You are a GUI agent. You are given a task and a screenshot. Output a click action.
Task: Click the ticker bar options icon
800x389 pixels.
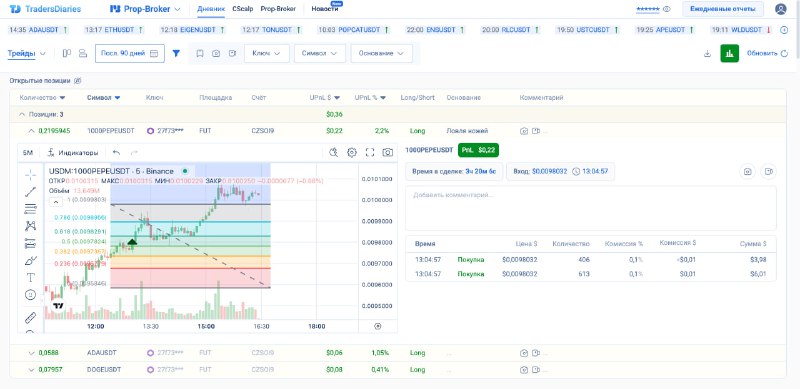tap(784, 30)
